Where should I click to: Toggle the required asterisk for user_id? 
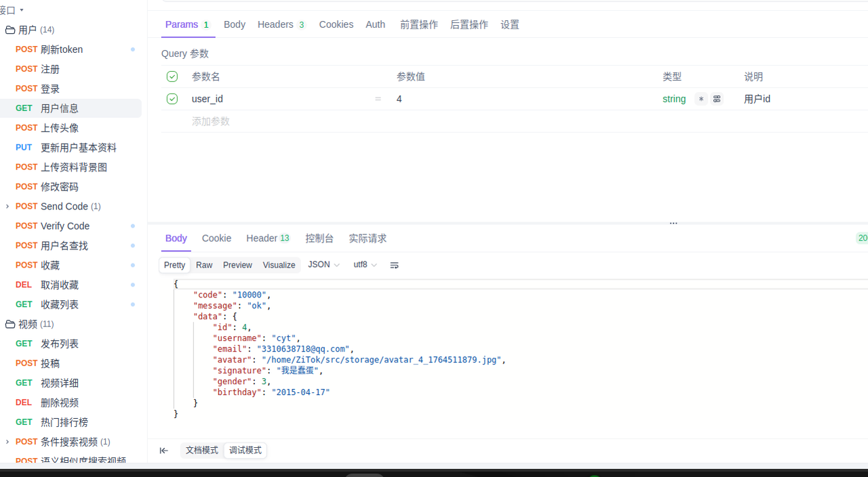701,99
